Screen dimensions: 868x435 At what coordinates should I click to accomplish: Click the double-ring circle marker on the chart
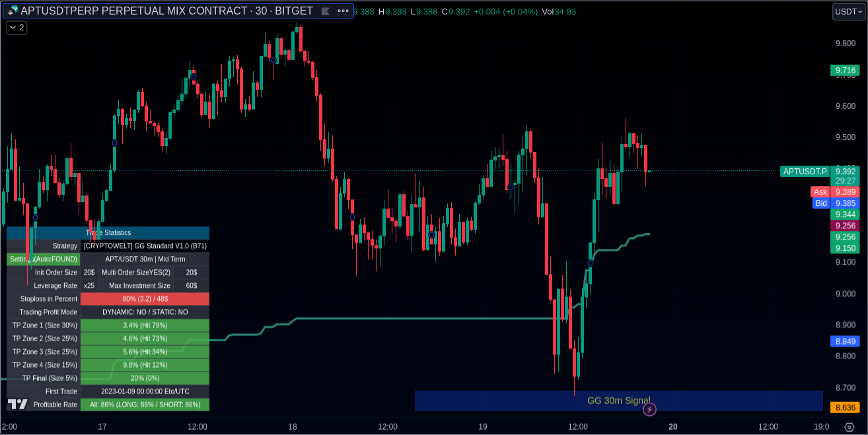[431, 234]
